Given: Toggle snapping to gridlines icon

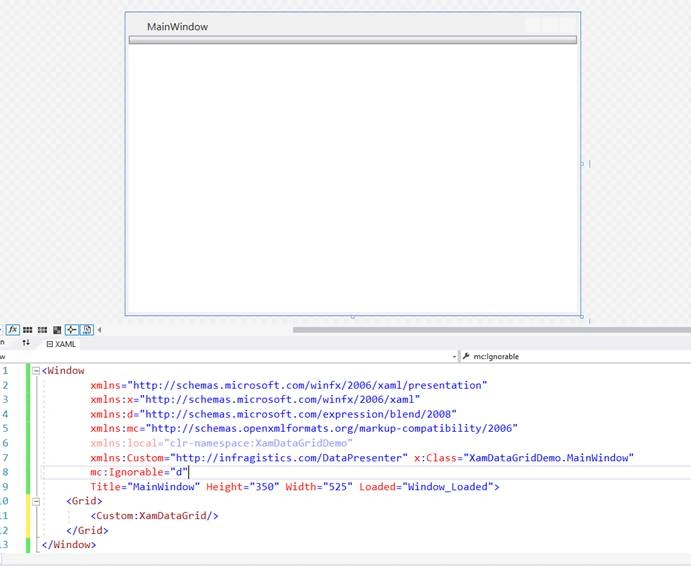Looking at the screenshot, I should tap(42, 330).
